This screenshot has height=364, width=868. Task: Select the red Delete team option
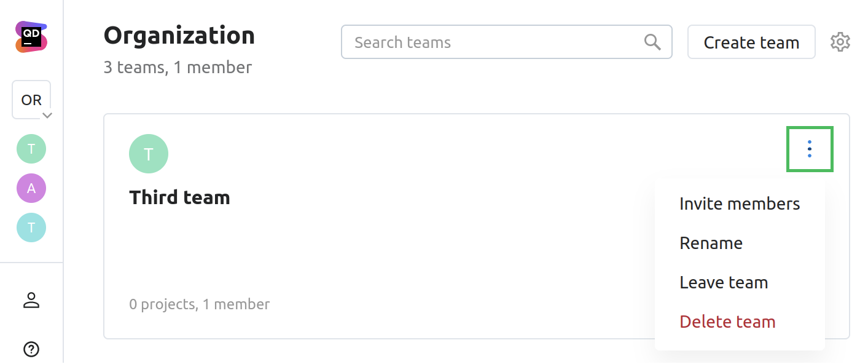[x=727, y=322]
